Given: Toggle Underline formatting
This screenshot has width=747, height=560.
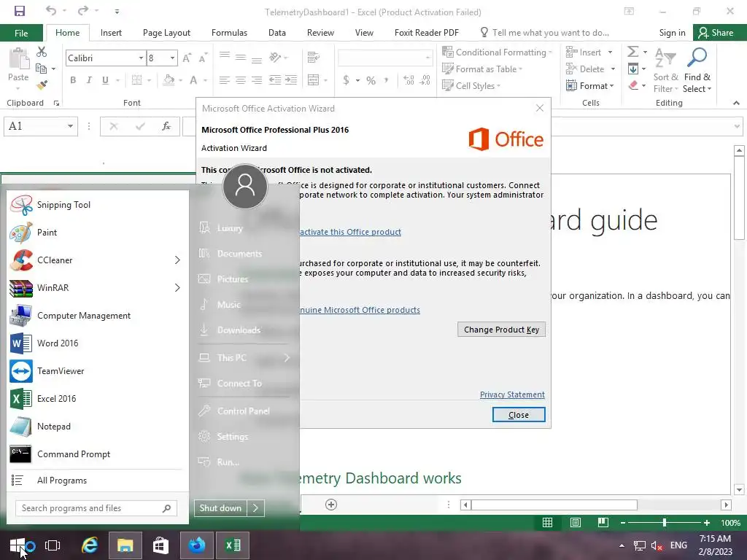Looking at the screenshot, I should tap(105, 80).
